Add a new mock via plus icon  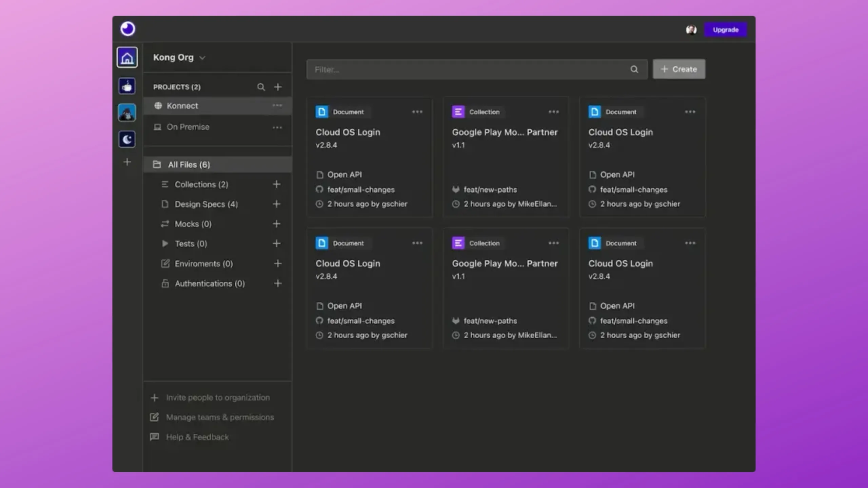[276, 224]
